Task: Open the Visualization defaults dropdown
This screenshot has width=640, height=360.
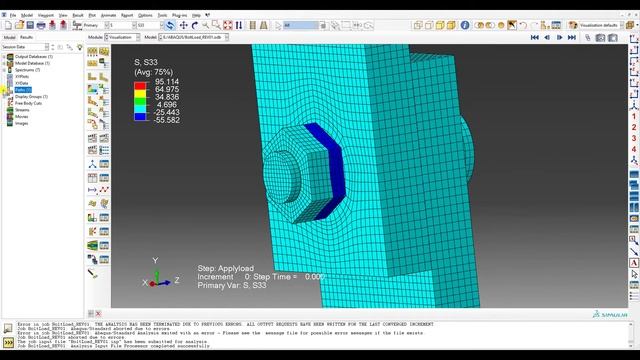Action: (x=602, y=25)
